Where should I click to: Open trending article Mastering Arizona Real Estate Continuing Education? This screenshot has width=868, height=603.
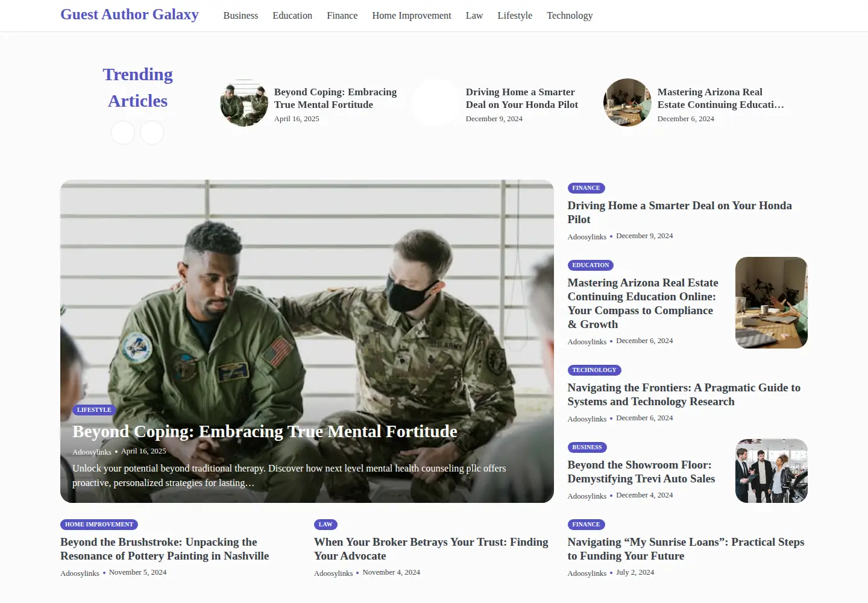[721, 98]
